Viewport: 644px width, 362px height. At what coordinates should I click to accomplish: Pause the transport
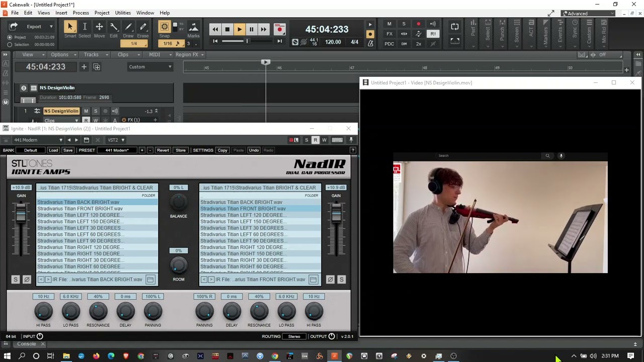(252, 30)
